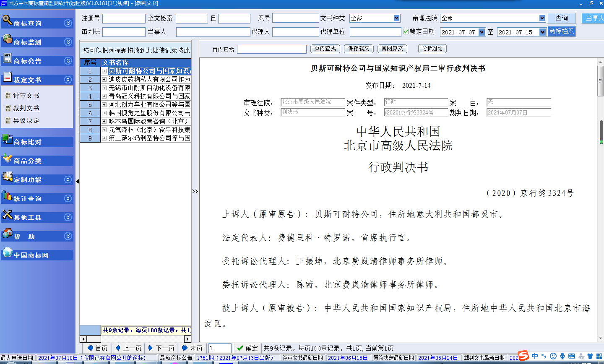Click the globe icon beside 中国商标网

[7, 252]
